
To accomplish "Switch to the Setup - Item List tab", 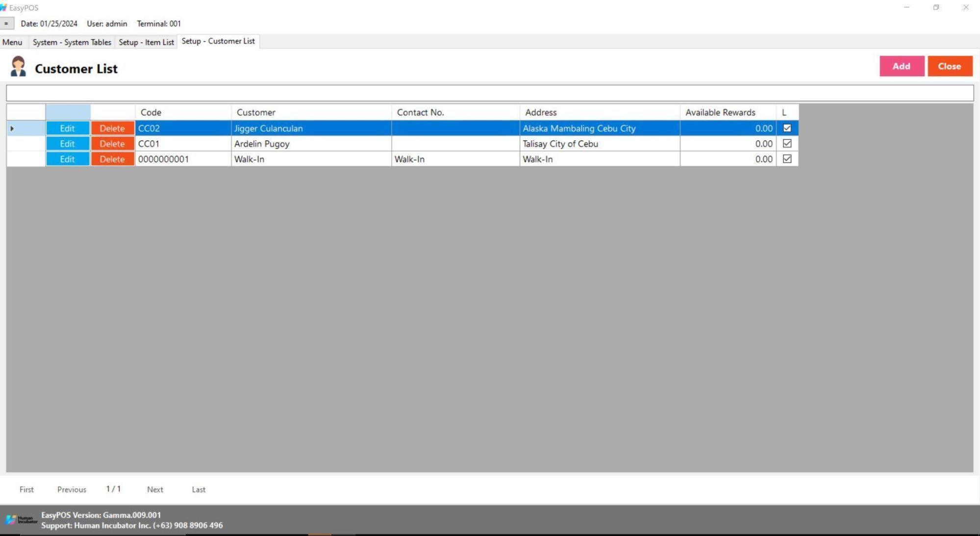I will tap(146, 42).
